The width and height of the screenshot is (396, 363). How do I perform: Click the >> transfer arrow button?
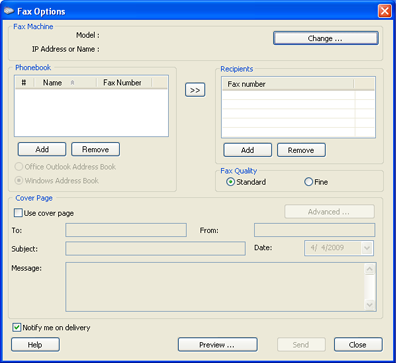coord(195,90)
